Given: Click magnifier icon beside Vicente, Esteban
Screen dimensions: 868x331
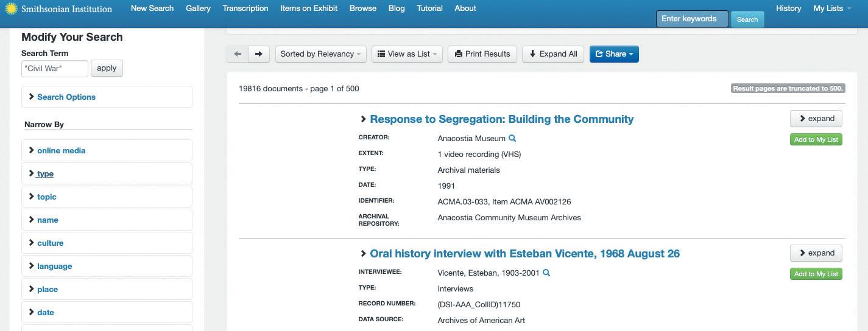Looking at the screenshot, I should tap(546, 273).
